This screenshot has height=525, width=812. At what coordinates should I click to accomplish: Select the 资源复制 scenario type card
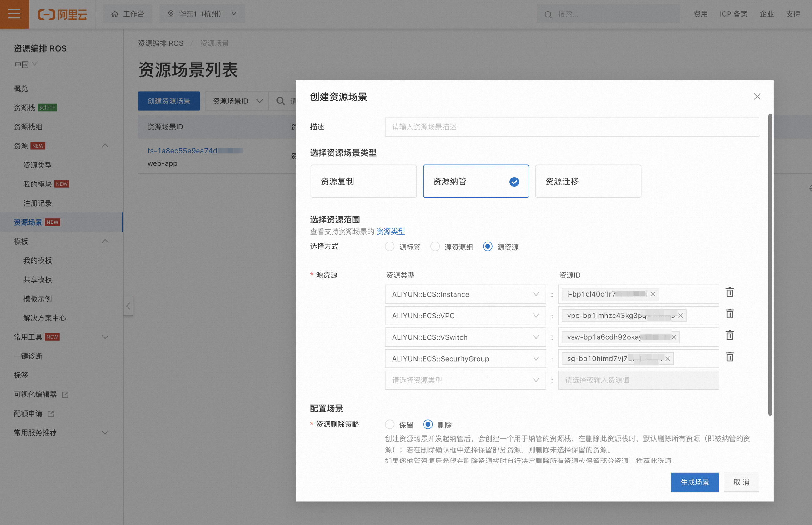point(363,181)
